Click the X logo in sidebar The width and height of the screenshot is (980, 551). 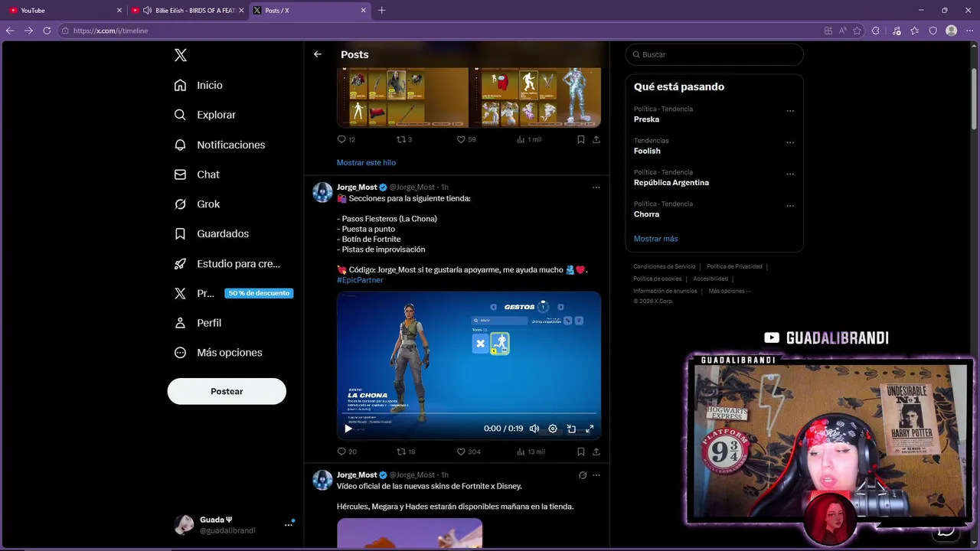coord(180,55)
